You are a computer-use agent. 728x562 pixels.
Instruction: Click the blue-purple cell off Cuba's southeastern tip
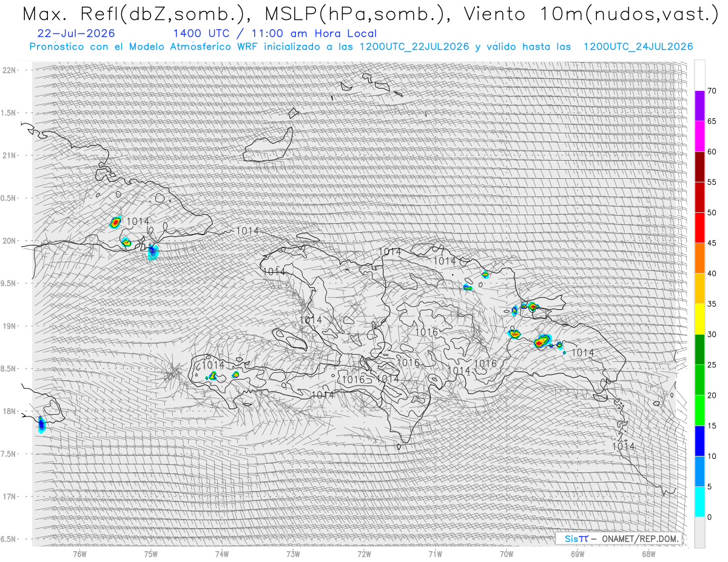click(152, 251)
